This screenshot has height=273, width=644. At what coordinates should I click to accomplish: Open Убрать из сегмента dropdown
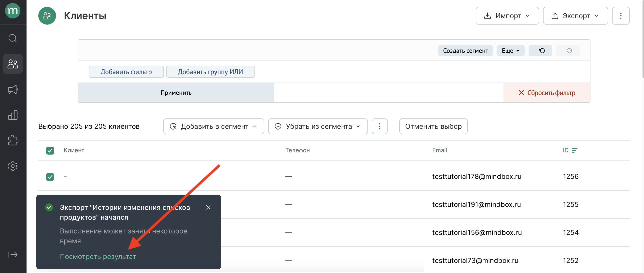(318, 127)
